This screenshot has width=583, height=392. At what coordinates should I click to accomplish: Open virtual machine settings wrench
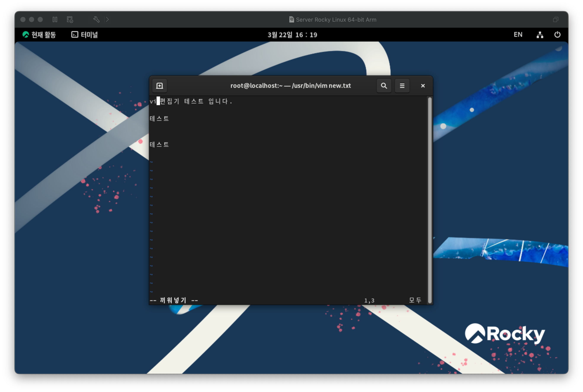point(96,19)
